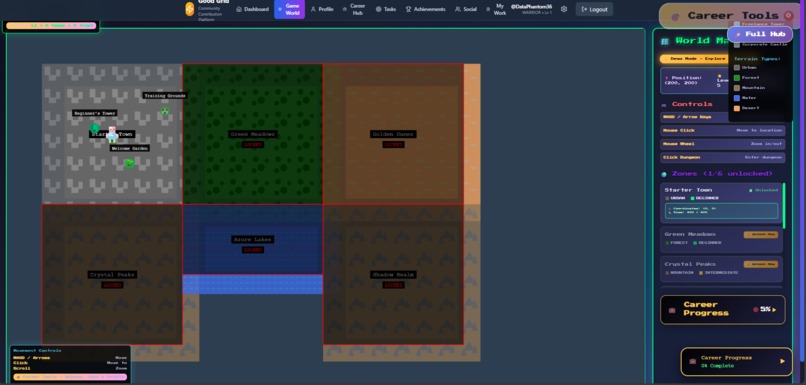Screen dimensions: 806x385
Task: Click the Good Grid logo icon
Action: point(190,9)
